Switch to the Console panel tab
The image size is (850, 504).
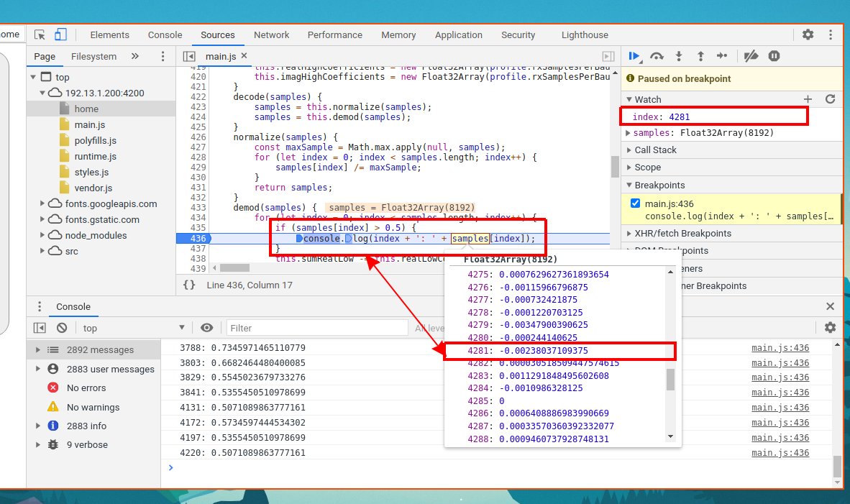click(165, 35)
